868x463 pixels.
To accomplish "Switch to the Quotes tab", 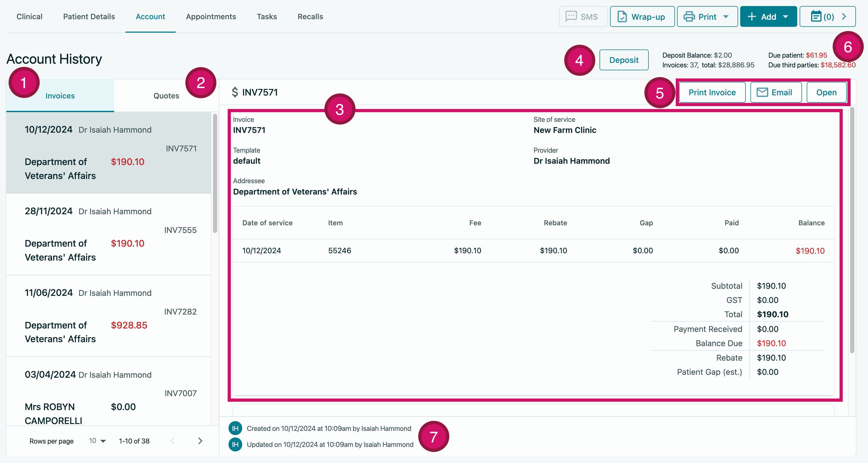I will click(x=166, y=96).
